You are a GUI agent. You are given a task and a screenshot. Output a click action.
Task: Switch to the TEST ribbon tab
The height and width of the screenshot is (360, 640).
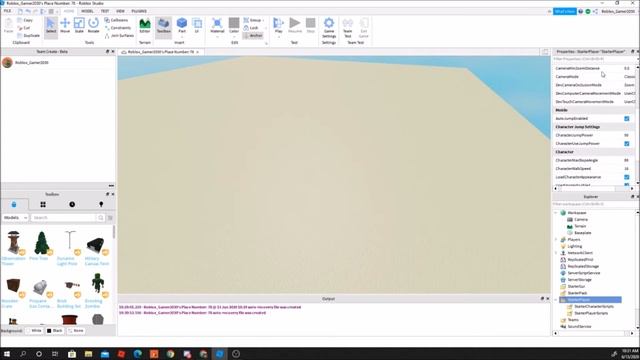pos(105,11)
